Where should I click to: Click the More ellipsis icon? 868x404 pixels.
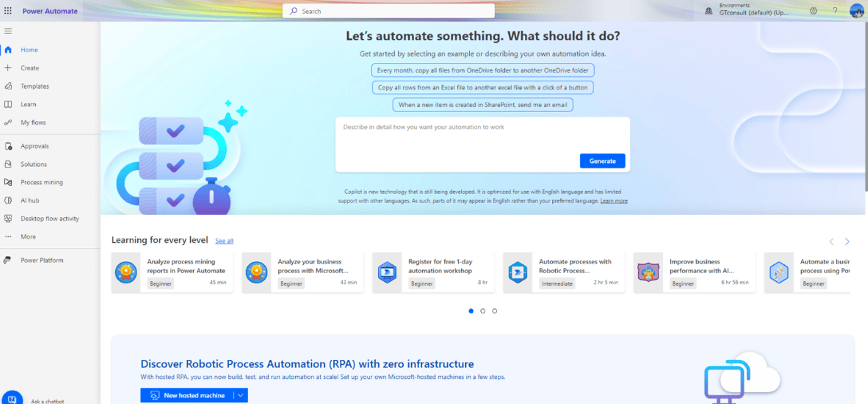click(8, 237)
